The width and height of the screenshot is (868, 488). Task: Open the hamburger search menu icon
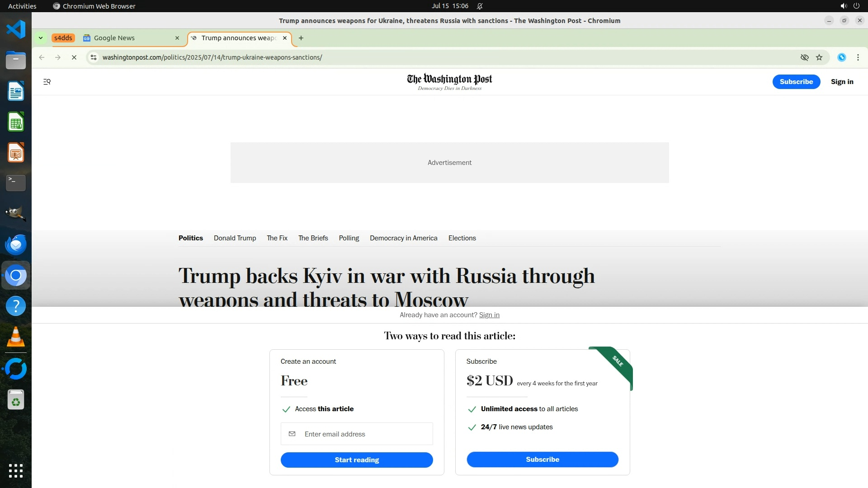point(47,82)
